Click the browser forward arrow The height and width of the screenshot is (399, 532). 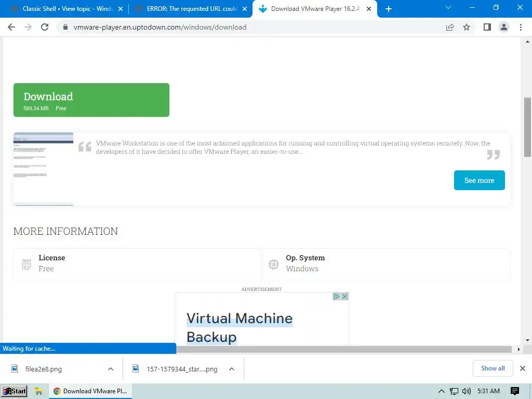pyautogui.click(x=28, y=27)
